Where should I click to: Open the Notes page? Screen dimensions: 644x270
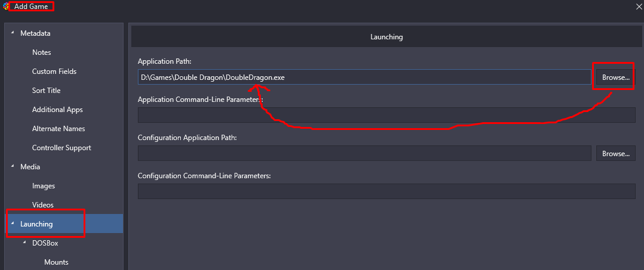tap(42, 52)
